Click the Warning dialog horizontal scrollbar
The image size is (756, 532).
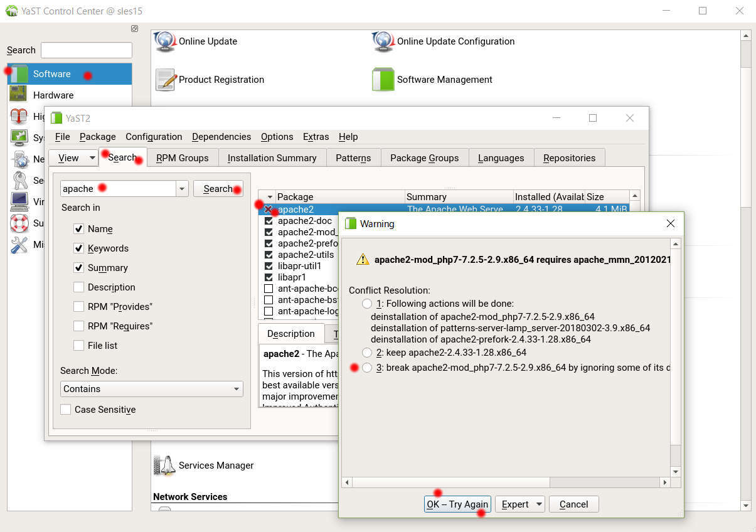click(x=506, y=482)
